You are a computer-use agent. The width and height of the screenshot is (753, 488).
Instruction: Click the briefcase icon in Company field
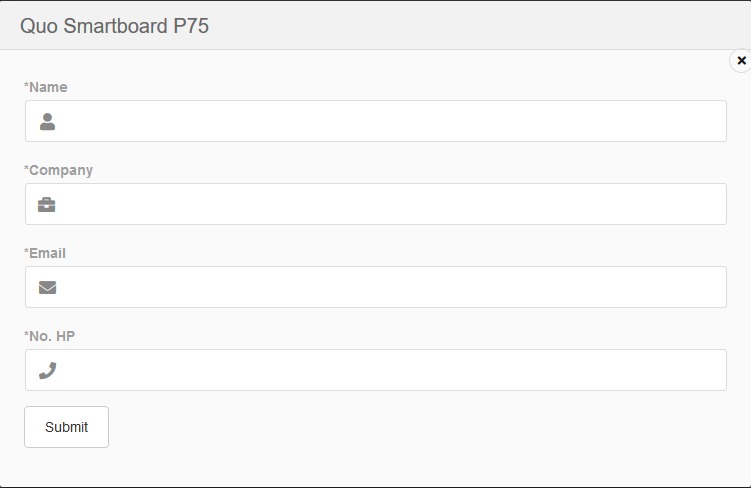[47, 205]
